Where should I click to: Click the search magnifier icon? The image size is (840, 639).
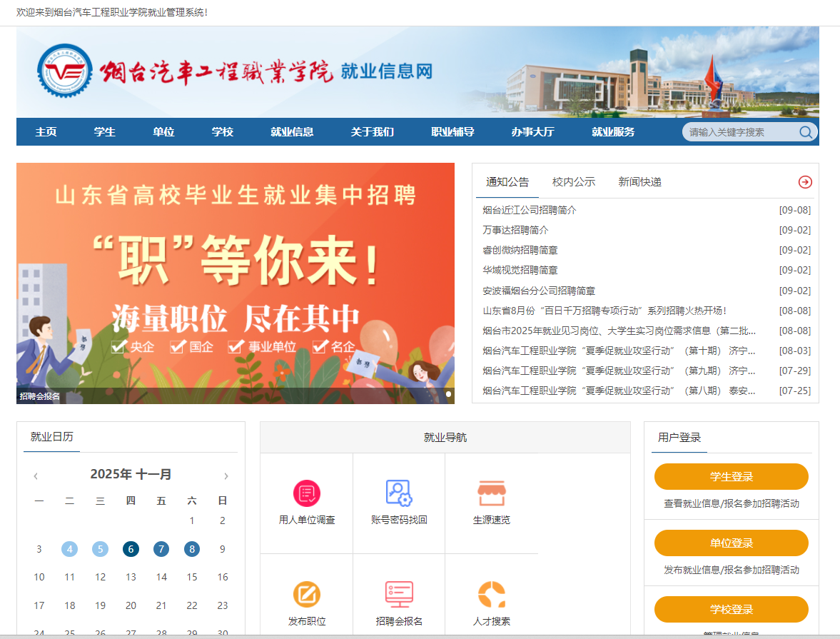pos(806,132)
